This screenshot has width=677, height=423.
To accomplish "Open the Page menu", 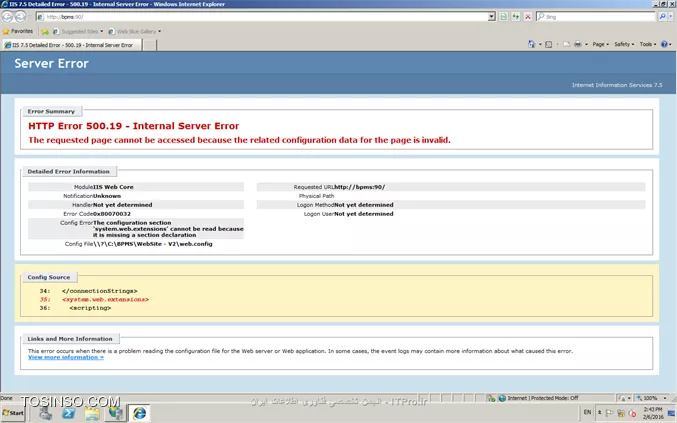I will point(601,44).
